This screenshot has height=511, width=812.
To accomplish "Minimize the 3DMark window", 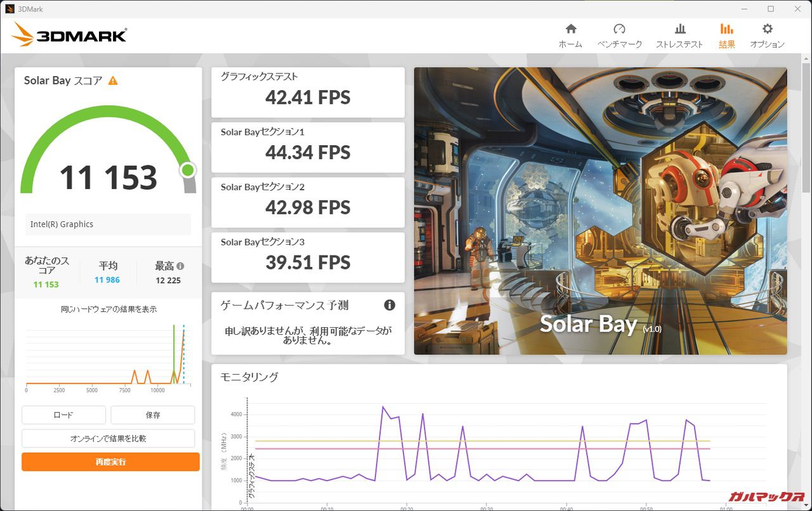I will click(743, 9).
